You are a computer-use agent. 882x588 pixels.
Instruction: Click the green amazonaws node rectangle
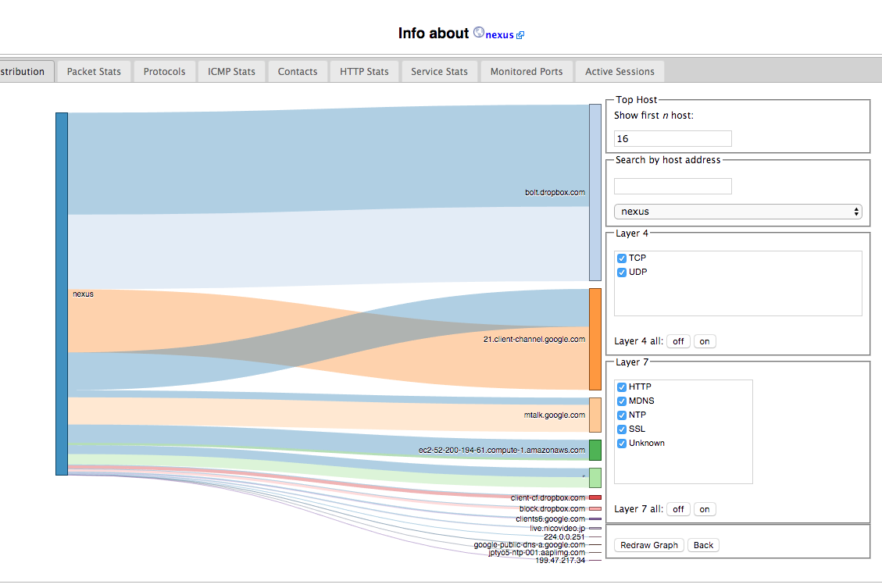(x=595, y=450)
